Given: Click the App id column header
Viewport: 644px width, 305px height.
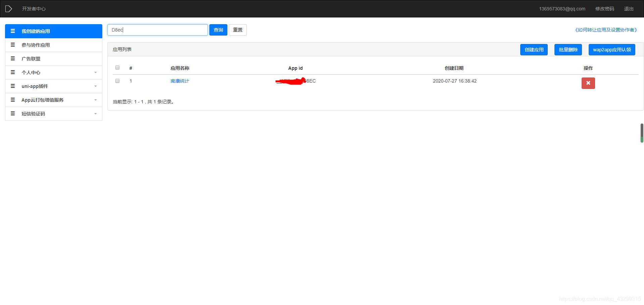Looking at the screenshot, I should pyautogui.click(x=296, y=68).
